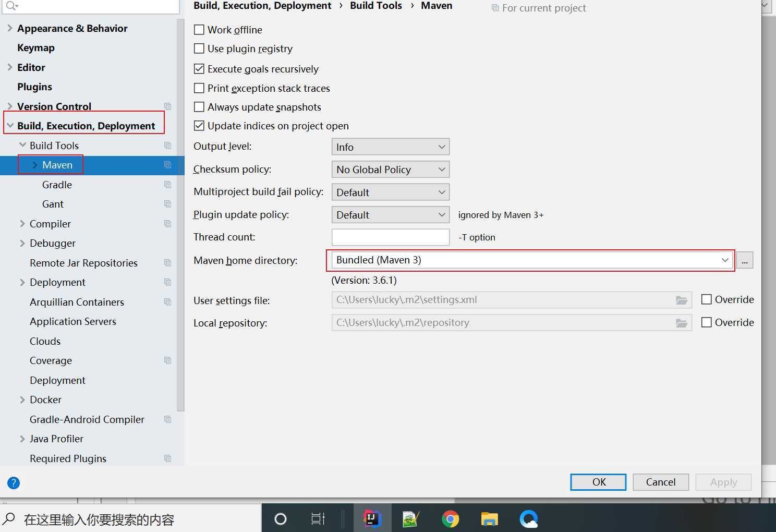This screenshot has height=532, width=776.
Task: Click project-level icon beside Required Plugins
Action: 167,458
